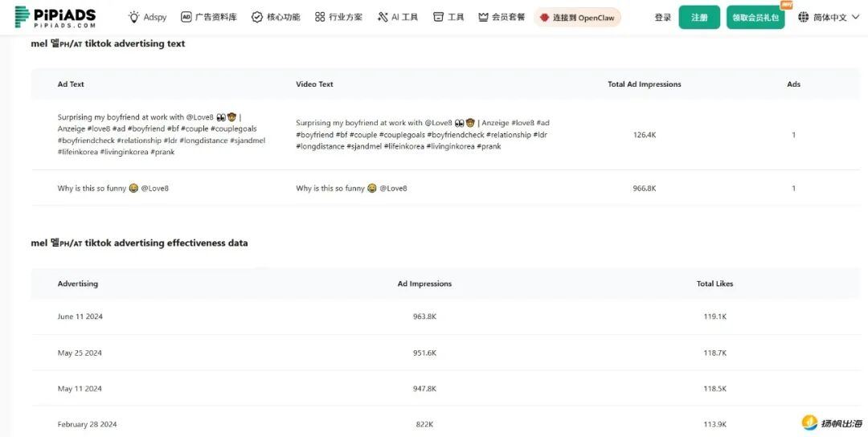Click the 118.7K total likes value
868x437 pixels.
click(714, 353)
